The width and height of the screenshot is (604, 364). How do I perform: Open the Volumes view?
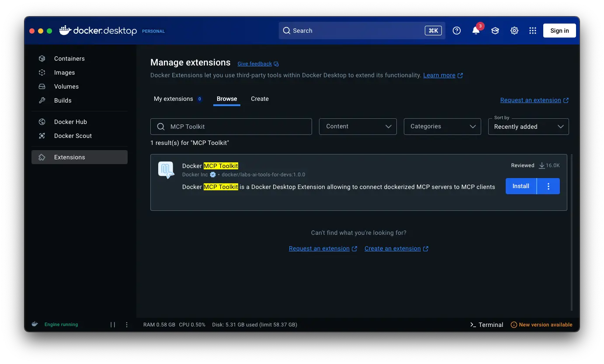(66, 86)
